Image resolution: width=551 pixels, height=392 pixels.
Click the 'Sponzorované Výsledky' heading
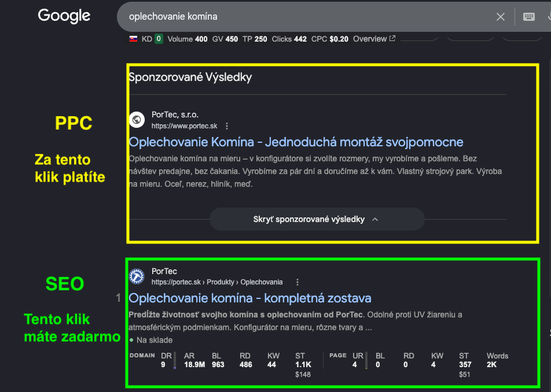(x=190, y=77)
